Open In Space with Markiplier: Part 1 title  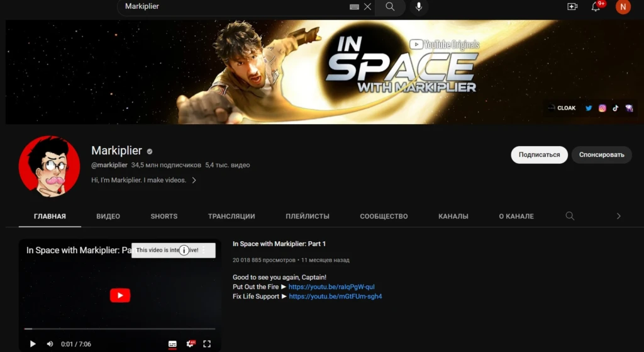pos(279,244)
